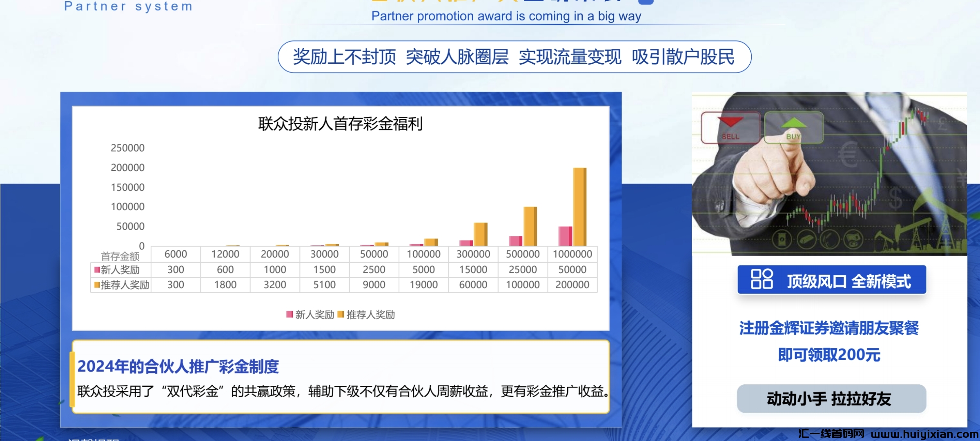
Task: Select the 100000 cell in 首存金额 row
Action: pyautogui.click(x=423, y=254)
